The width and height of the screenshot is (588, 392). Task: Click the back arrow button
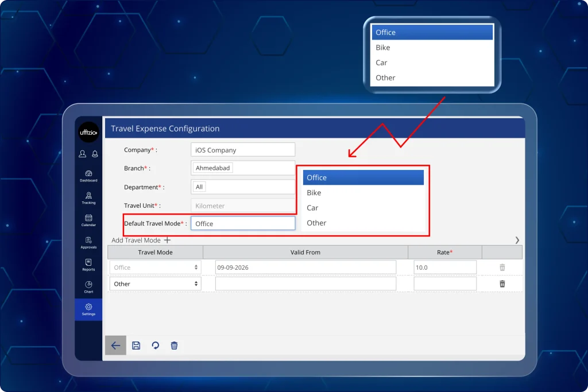pos(115,346)
